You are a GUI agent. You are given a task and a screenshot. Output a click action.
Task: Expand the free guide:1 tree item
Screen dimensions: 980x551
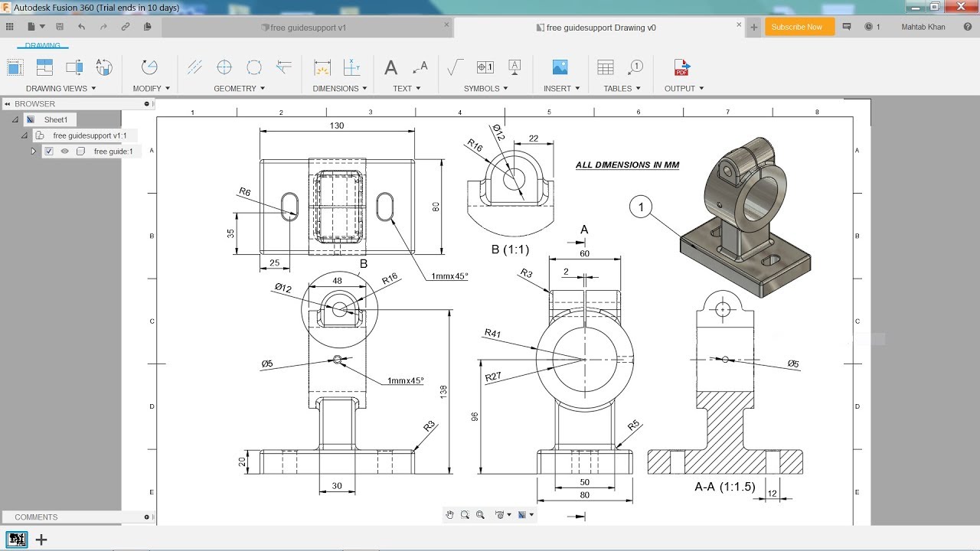click(33, 151)
